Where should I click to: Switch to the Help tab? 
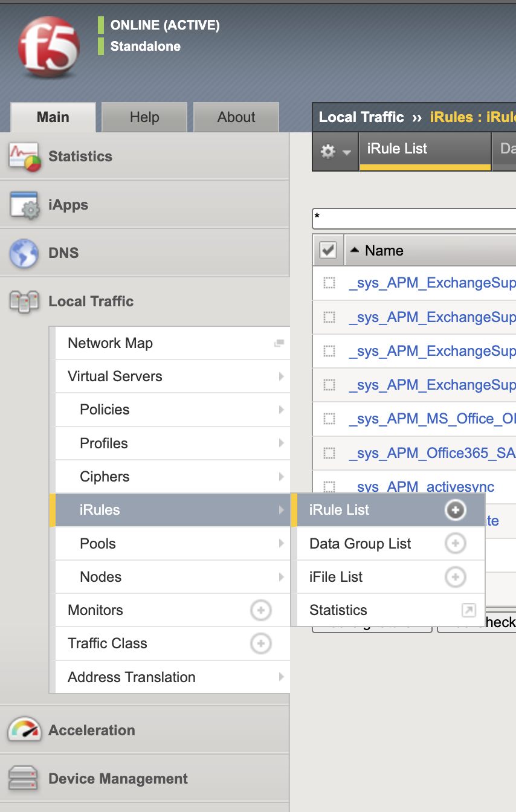coord(144,117)
